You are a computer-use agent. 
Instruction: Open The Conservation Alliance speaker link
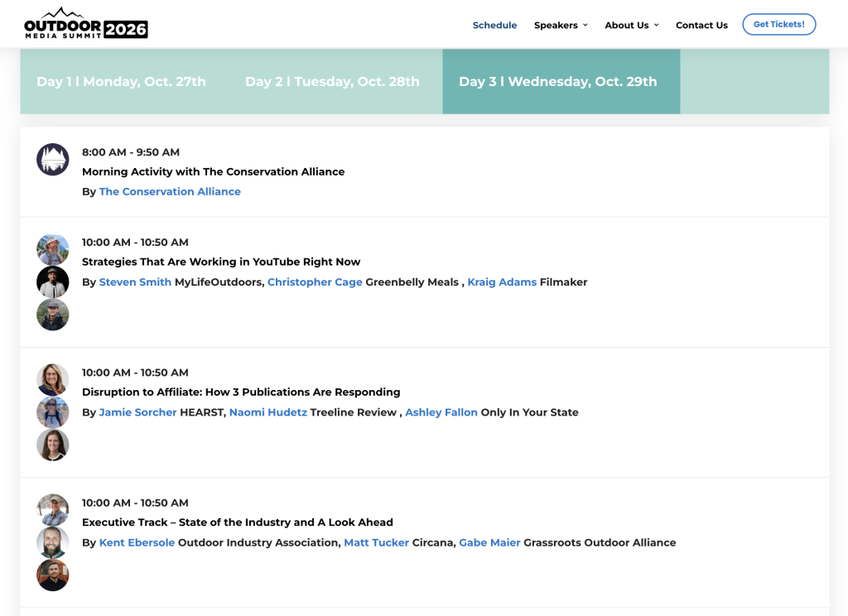point(170,191)
